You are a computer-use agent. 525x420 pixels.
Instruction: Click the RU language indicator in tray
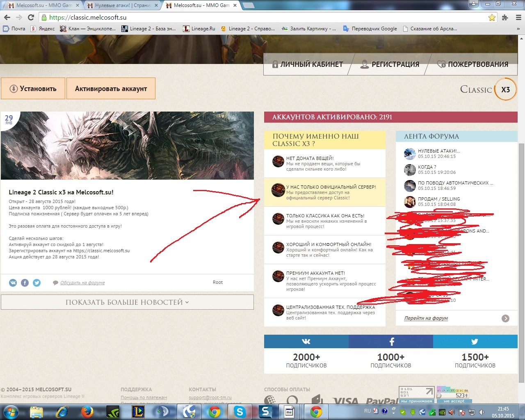[x=367, y=411]
